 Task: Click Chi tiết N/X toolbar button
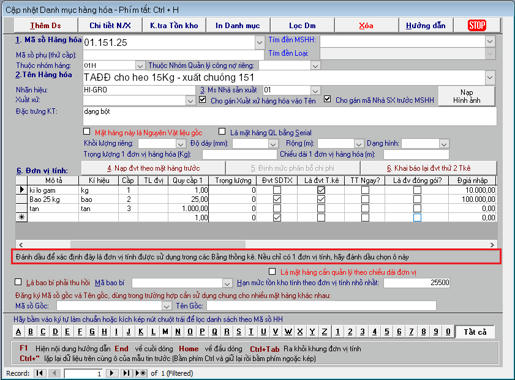click(110, 25)
